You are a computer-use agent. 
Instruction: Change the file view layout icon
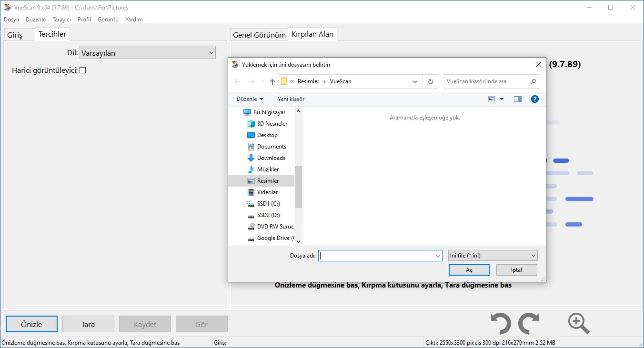pyautogui.click(x=492, y=99)
